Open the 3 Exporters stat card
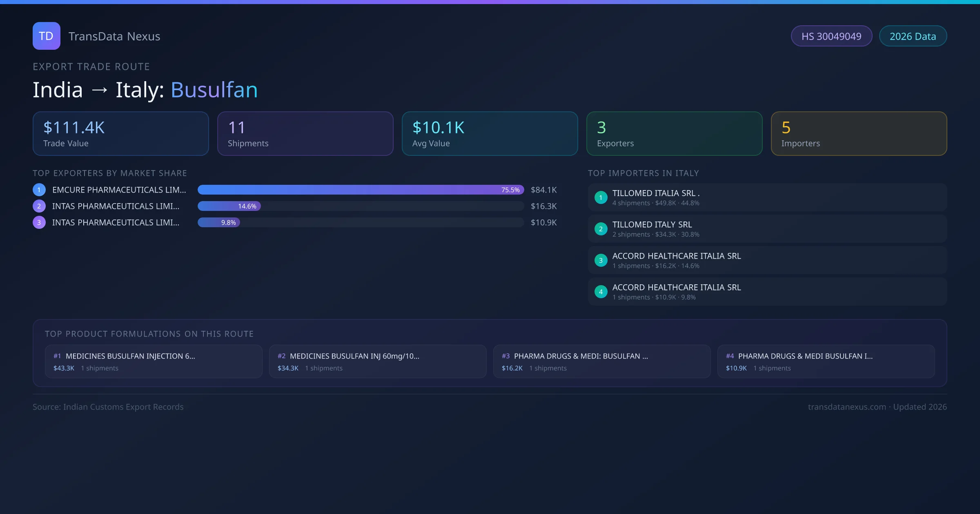This screenshot has height=514, width=980. (x=674, y=133)
